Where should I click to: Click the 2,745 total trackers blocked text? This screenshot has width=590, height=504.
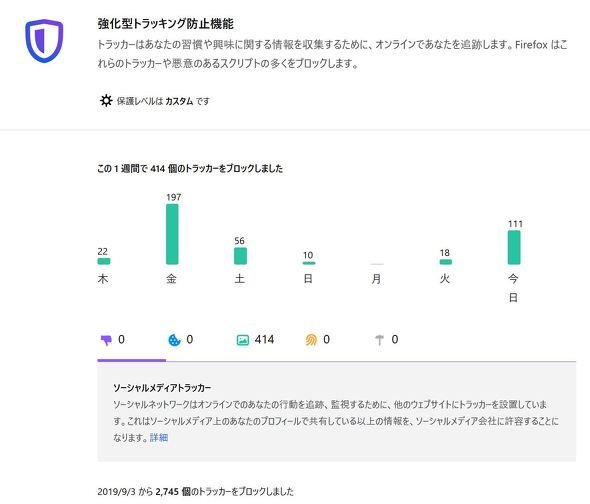[196, 491]
